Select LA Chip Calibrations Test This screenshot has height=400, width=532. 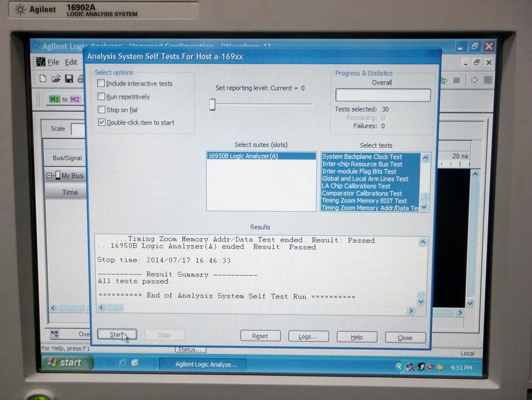point(371,186)
